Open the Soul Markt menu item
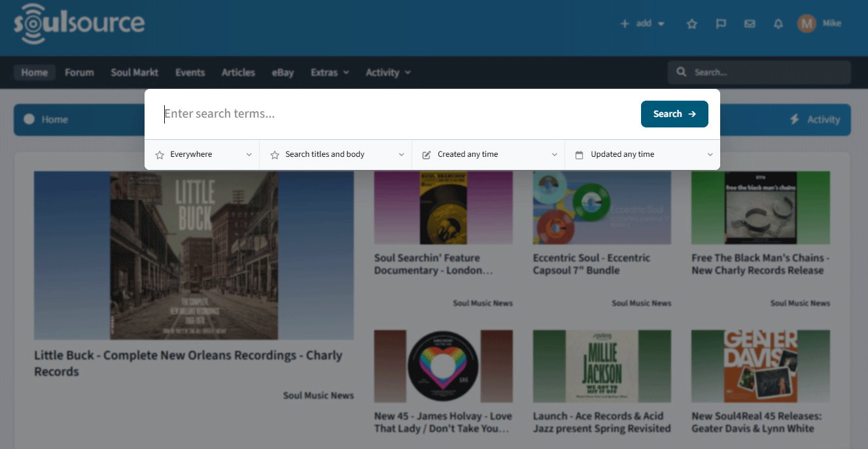868x449 pixels. click(x=135, y=73)
